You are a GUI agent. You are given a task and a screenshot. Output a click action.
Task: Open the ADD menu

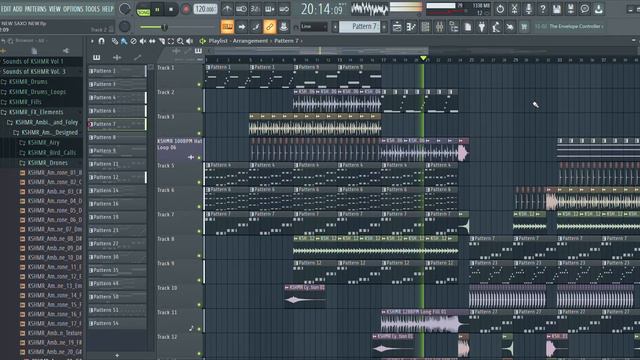18,9
